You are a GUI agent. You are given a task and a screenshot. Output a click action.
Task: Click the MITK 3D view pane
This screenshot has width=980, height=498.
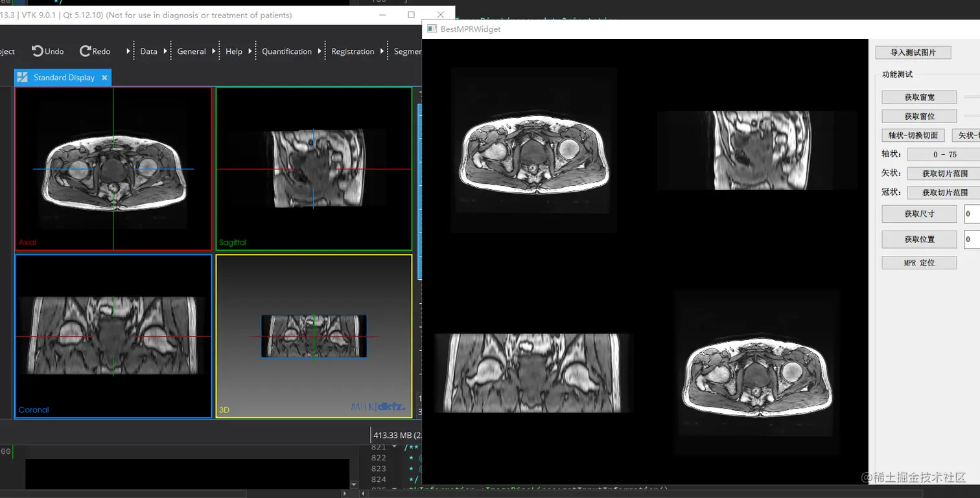[x=314, y=336]
